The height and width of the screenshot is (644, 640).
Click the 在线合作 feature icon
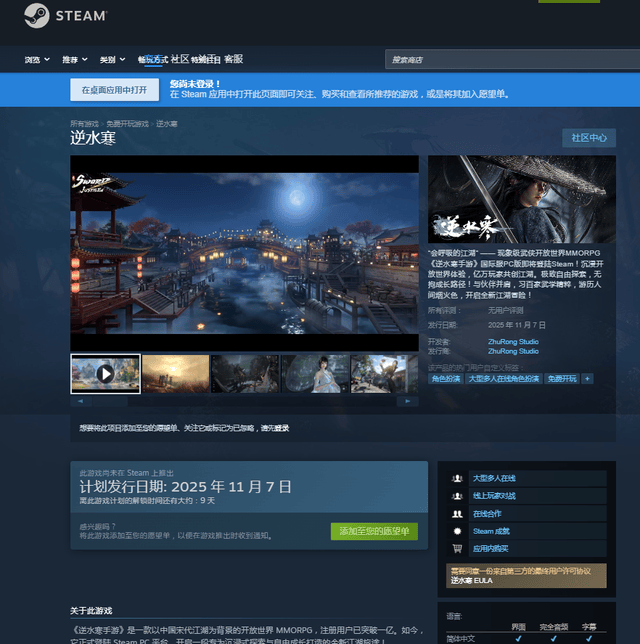[457, 514]
